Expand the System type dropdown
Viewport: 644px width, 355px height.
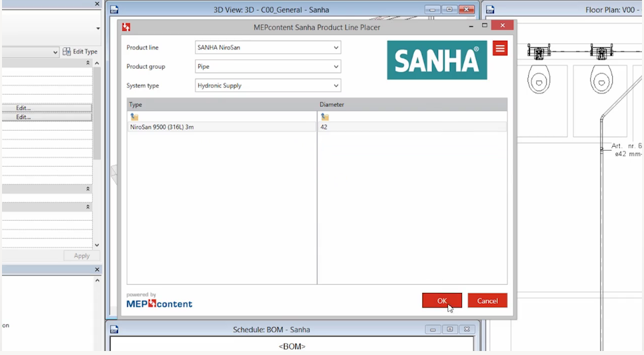[x=268, y=85]
